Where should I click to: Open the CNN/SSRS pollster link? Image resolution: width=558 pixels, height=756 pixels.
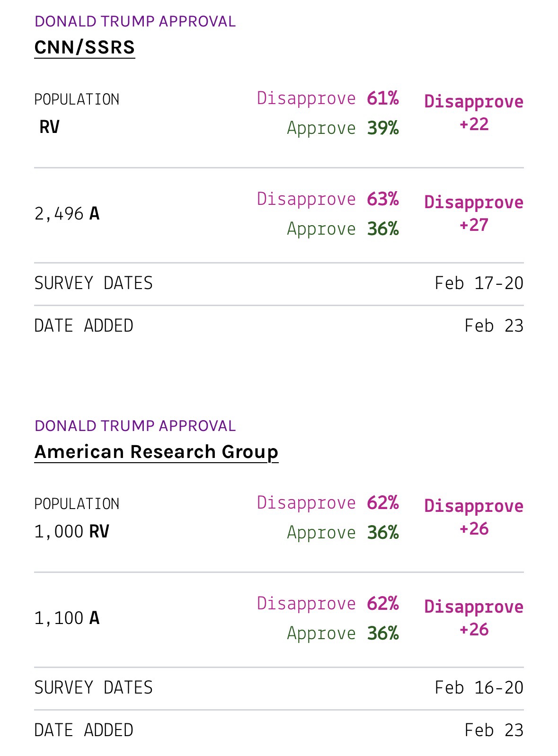click(x=85, y=47)
